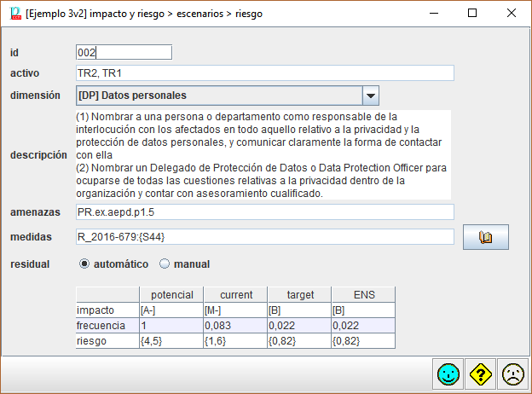The width and height of the screenshot is (532, 394).
Task: Click the amenazas field PR.ex.aepd.p1.5
Action: point(264,211)
